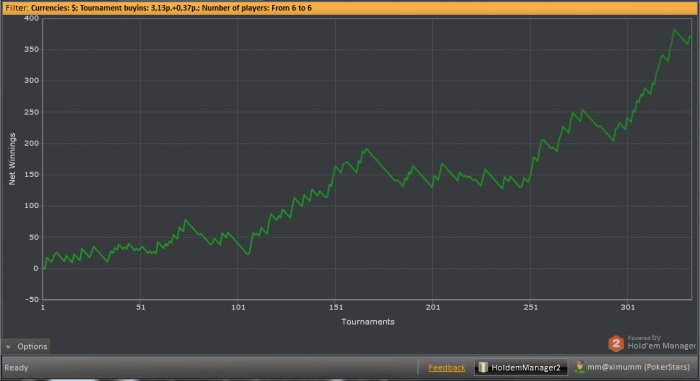
Task: Expand the Options chevron arrow
Action: [8, 347]
